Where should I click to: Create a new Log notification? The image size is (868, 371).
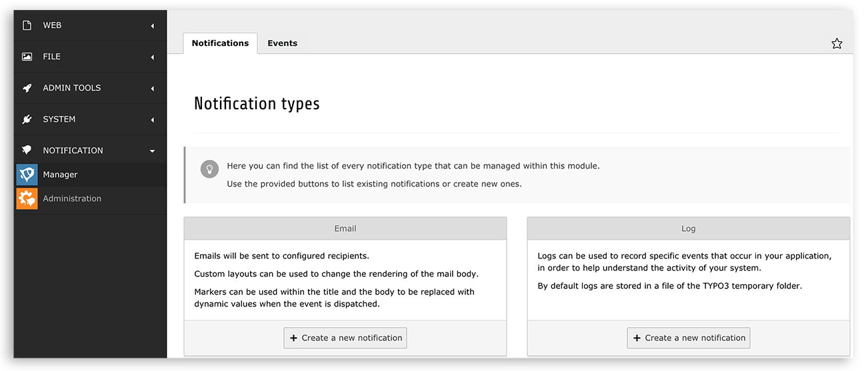(x=689, y=338)
